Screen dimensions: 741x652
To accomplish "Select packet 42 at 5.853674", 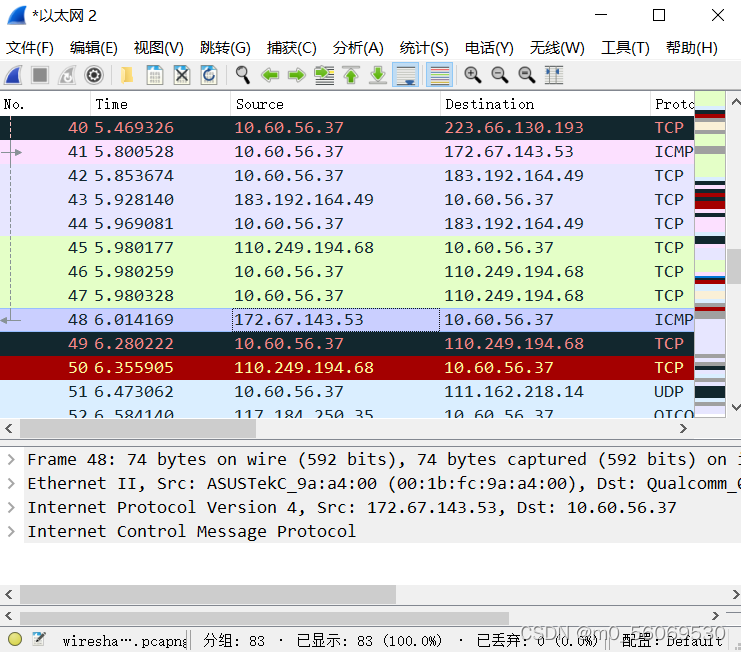I will click(347, 176).
